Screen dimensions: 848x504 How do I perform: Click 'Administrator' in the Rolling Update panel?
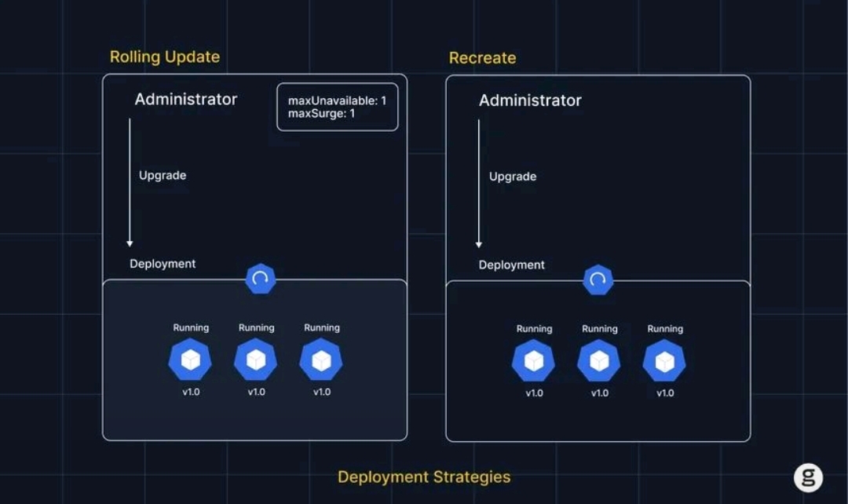coord(185,100)
